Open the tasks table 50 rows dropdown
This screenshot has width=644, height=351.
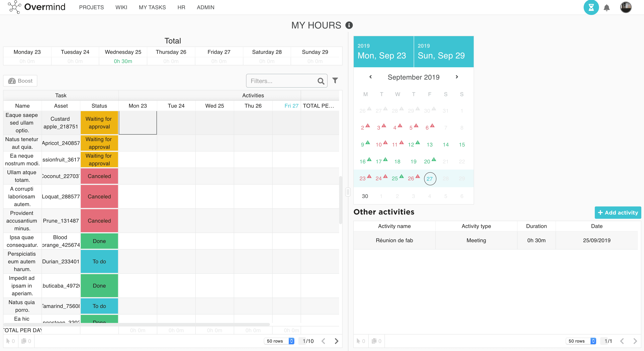tap(279, 341)
